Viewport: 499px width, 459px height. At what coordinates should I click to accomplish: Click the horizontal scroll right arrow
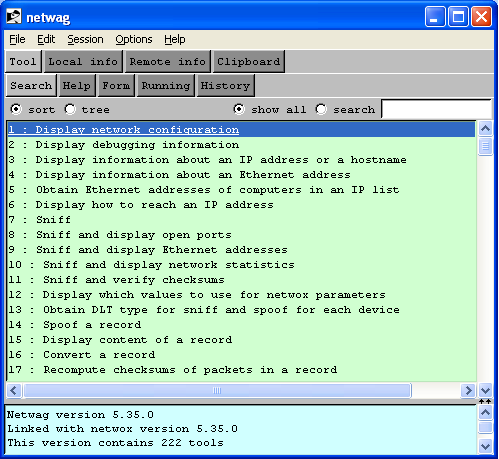[468, 390]
